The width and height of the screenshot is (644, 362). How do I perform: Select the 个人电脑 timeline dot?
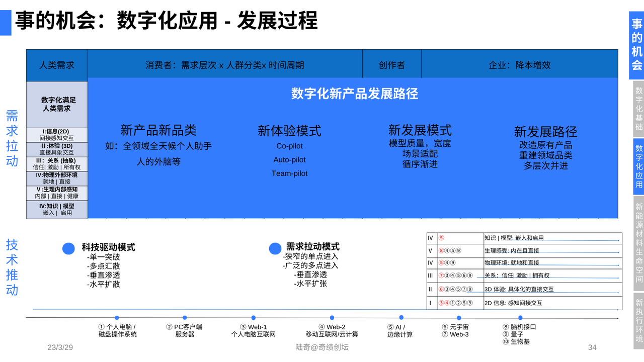pos(117,318)
